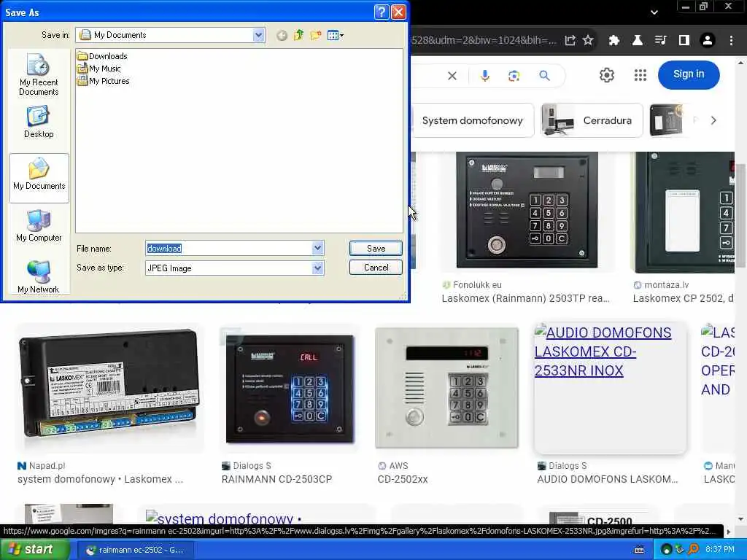The image size is (747, 560).
Task: Select My Documents in places bar
Action: [39, 178]
